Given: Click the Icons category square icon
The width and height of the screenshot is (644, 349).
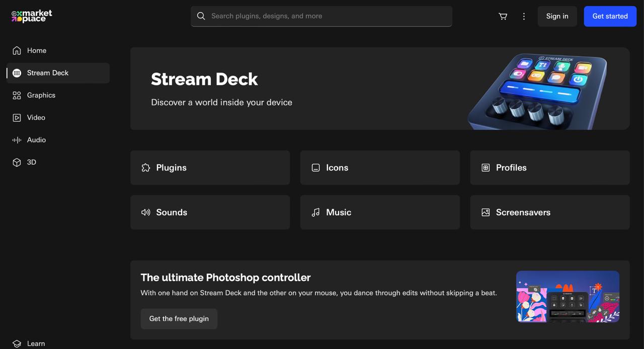Looking at the screenshot, I should click(x=315, y=167).
